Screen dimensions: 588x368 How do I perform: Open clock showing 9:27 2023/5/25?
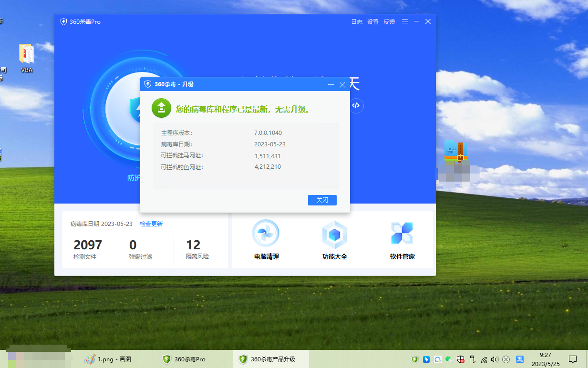click(545, 359)
